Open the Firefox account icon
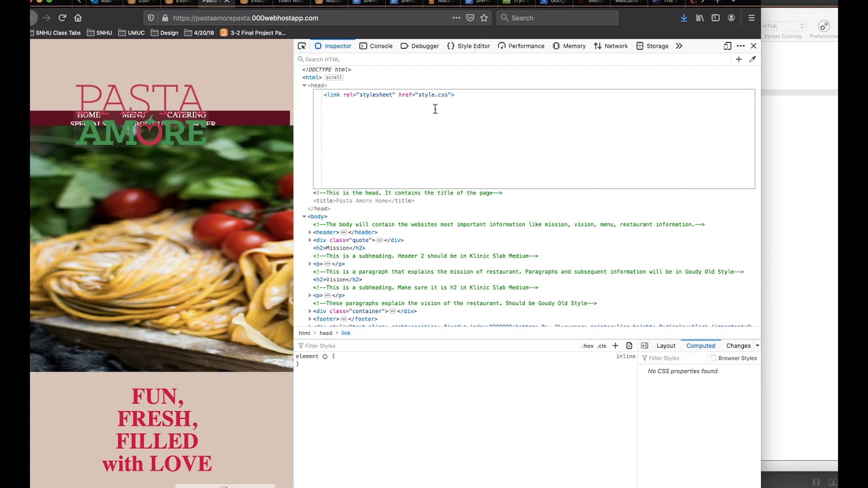The height and width of the screenshot is (488, 868). 731,18
